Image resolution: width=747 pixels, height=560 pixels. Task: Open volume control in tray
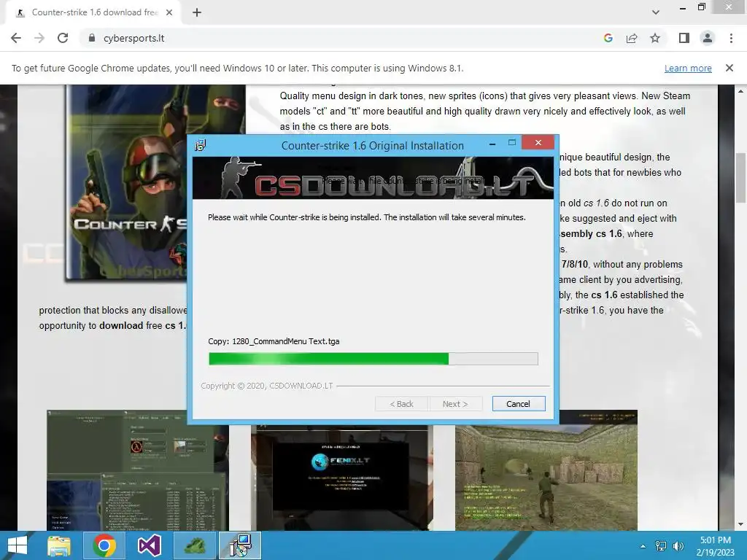click(678, 546)
